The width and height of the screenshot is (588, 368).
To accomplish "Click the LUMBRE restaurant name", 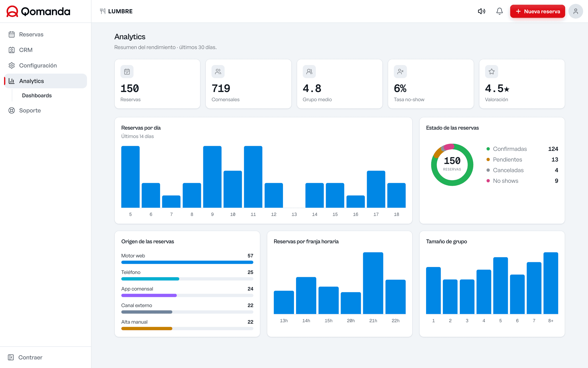I will pos(120,11).
